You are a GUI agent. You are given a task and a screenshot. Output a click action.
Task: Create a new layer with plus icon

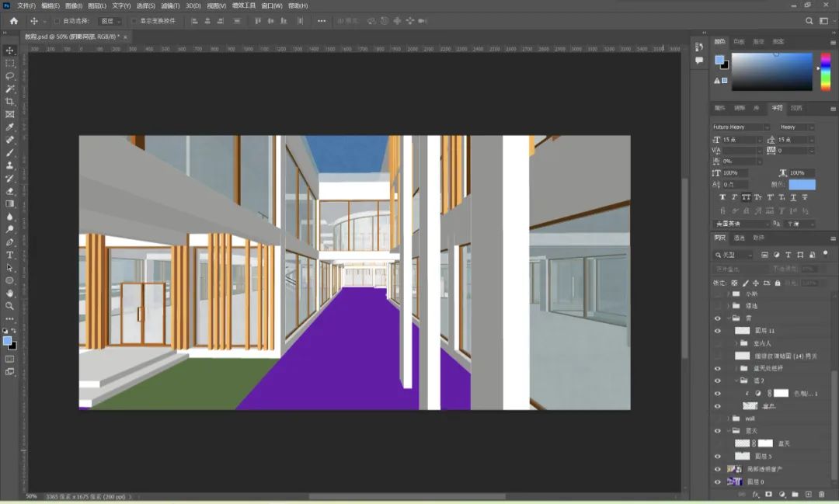click(x=808, y=495)
